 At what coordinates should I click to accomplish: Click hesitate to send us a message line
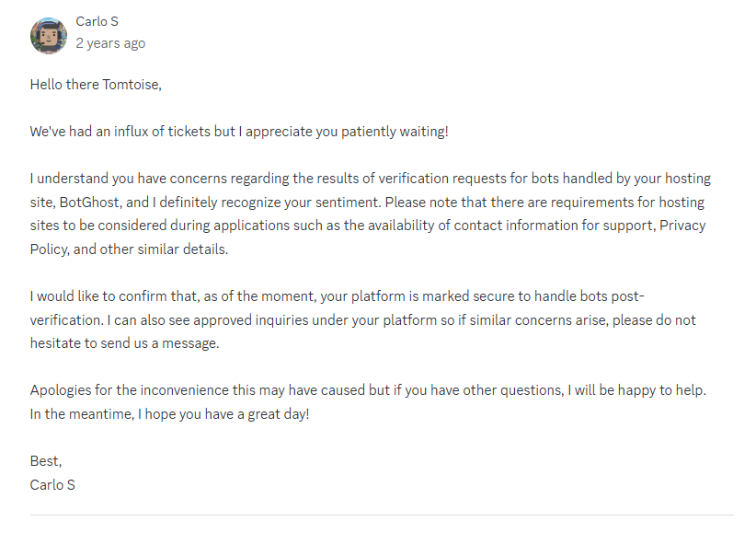(x=124, y=343)
